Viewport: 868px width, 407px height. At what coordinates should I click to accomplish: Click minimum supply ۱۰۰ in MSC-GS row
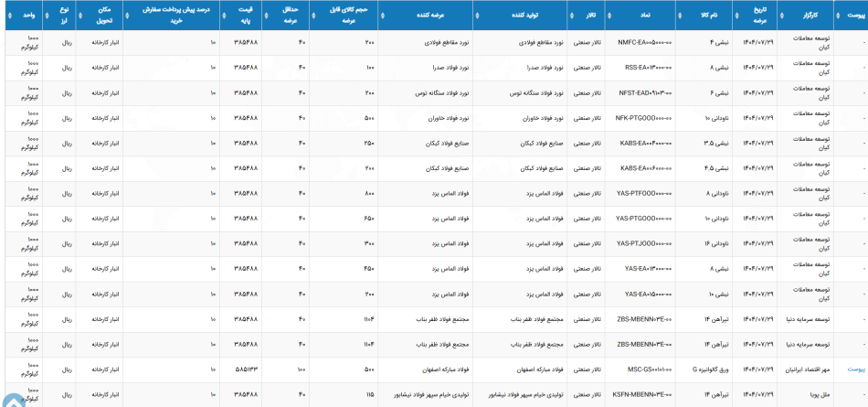[x=302, y=370]
